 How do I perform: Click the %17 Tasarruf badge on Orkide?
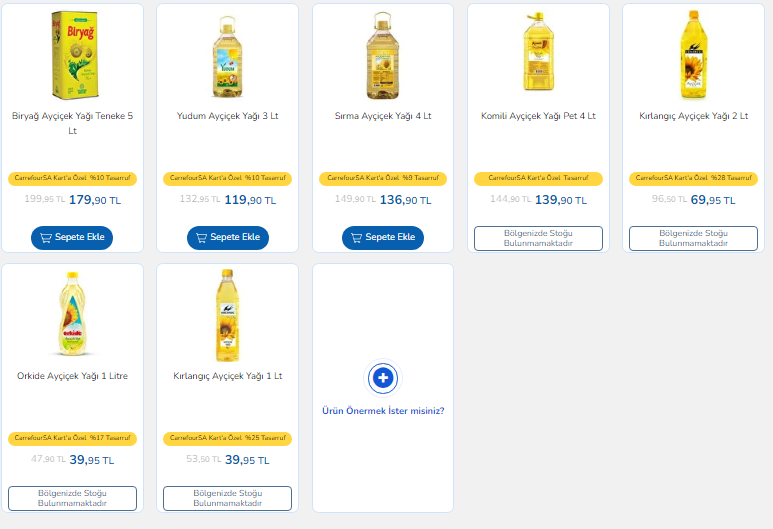(72, 438)
